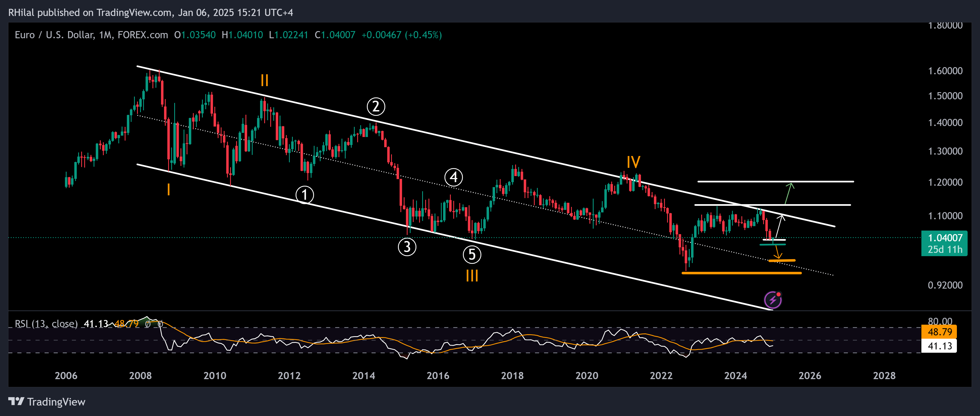The height and width of the screenshot is (416, 980).
Task: Click the 1.30000 price axis label
Action: [x=945, y=151]
